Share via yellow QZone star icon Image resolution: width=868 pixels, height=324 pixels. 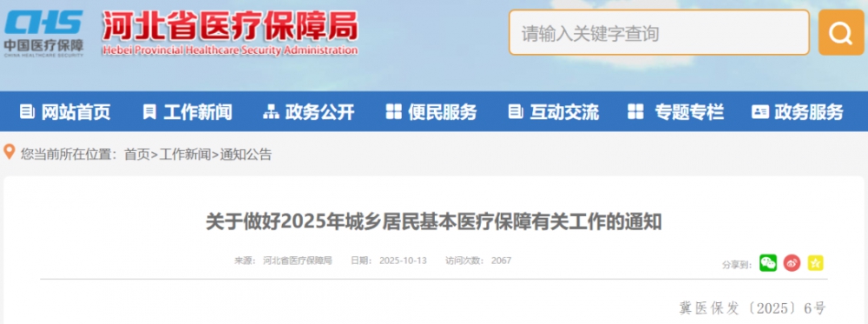coord(815,263)
